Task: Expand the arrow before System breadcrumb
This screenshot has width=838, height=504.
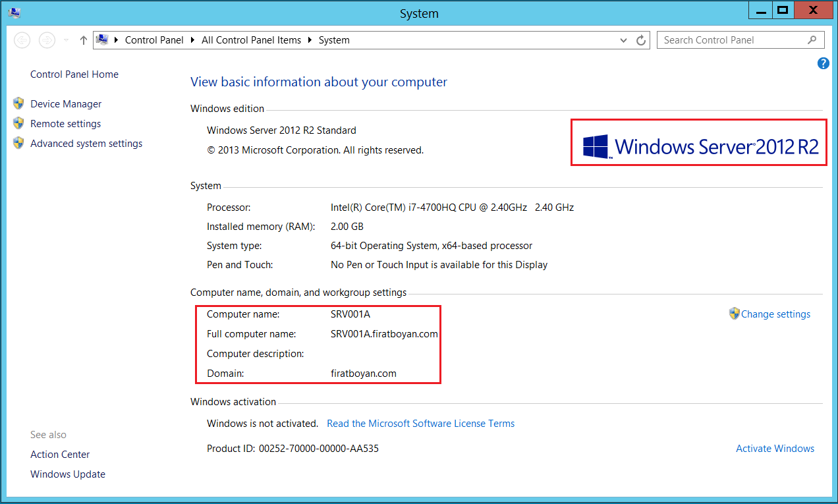Action: pos(310,40)
